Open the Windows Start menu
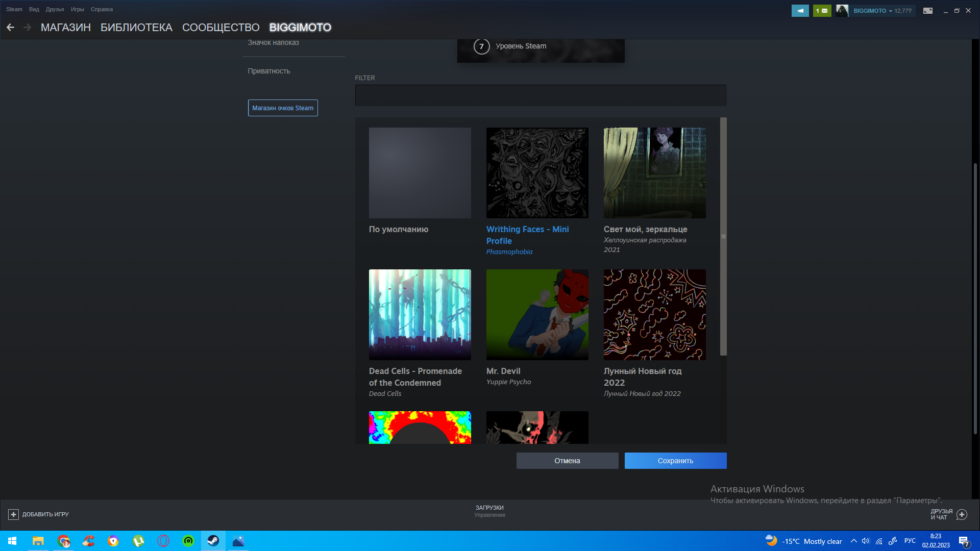Screen dimensions: 980x551 (12, 541)
